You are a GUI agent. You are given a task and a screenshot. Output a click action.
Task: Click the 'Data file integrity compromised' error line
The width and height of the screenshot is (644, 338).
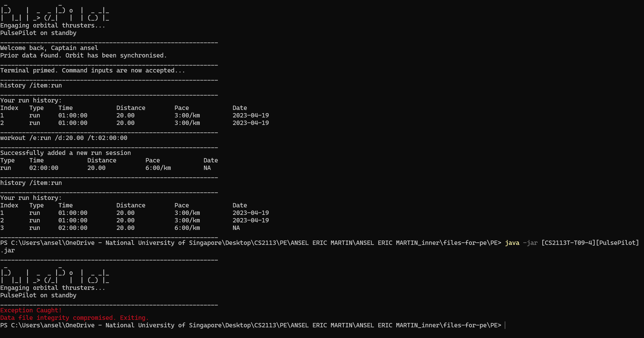[74, 318]
